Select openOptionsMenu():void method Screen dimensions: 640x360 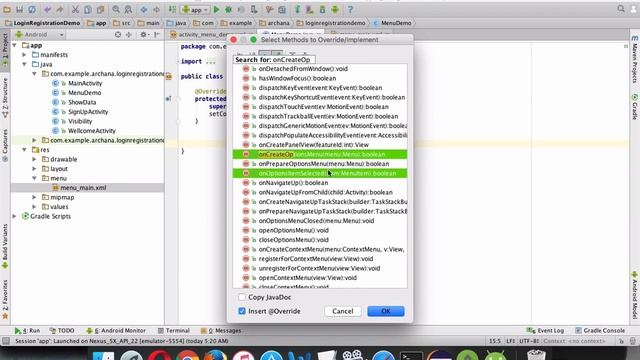click(320, 230)
